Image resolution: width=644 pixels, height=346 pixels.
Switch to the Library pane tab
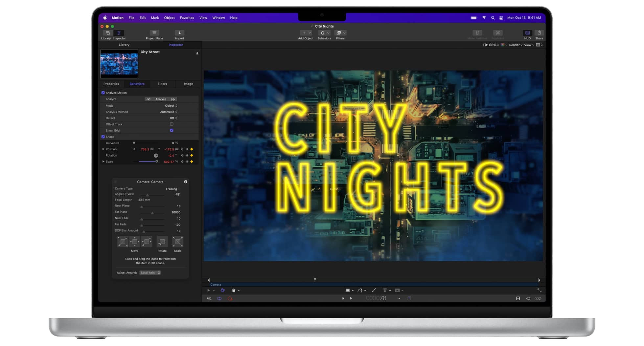pyautogui.click(x=124, y=45)
